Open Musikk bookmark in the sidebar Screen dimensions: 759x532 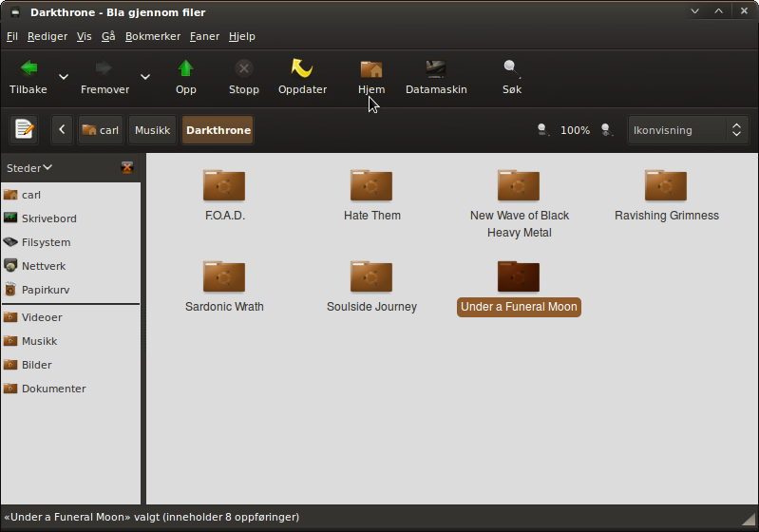pyautogui.click(x=70, y=341)
